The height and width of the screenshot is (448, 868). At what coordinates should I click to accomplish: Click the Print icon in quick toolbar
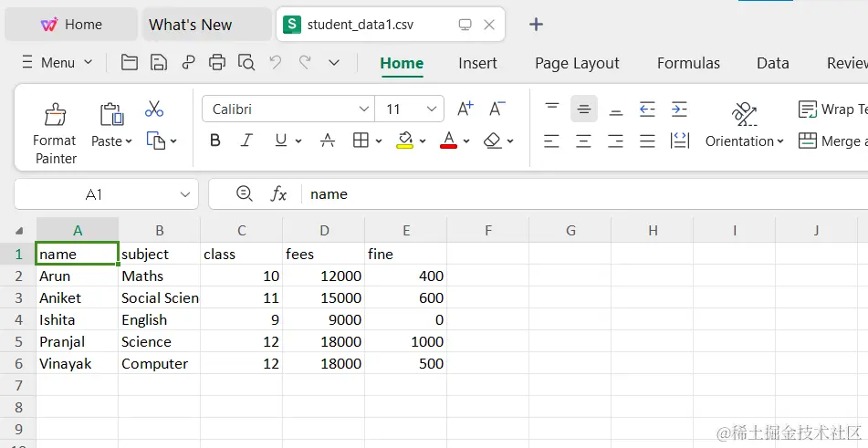coord(217,62)
